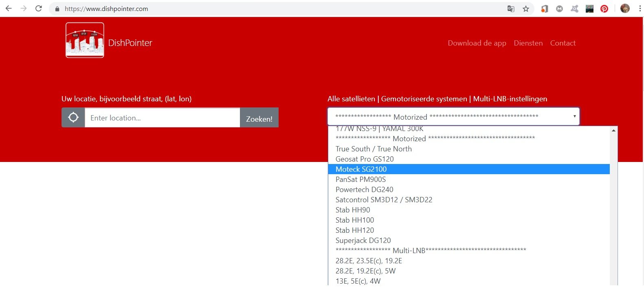The image size is (644, 293).
Task: Open the Chrome three-dot menu
Action: [640, 9]
